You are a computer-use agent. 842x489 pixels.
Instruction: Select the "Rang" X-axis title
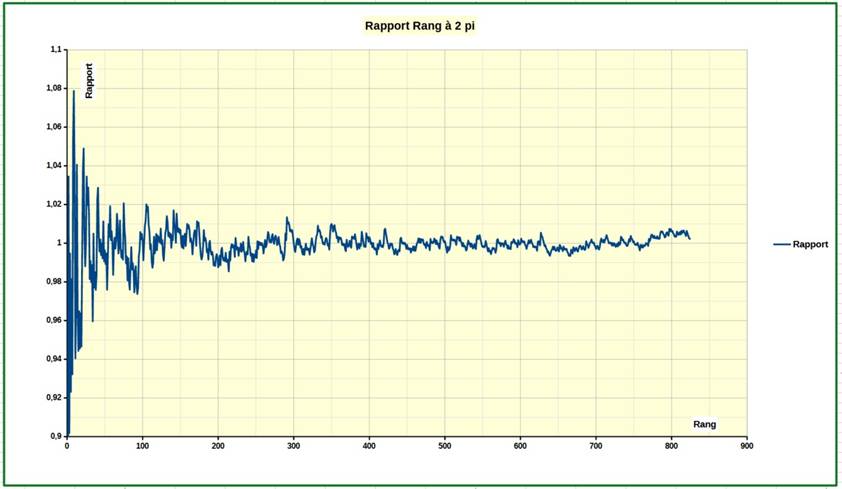click(705, 424)
